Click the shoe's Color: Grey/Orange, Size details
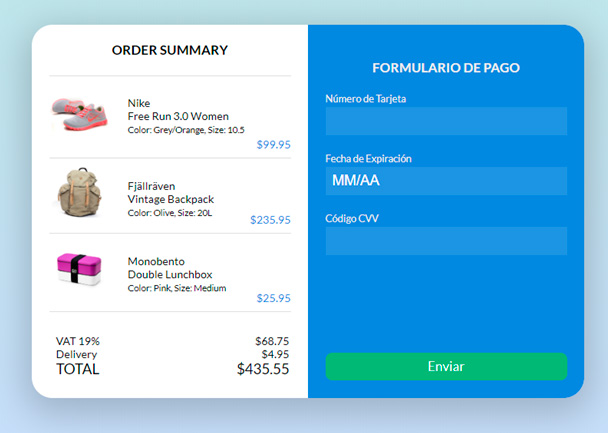 click(x=186, y=130)
